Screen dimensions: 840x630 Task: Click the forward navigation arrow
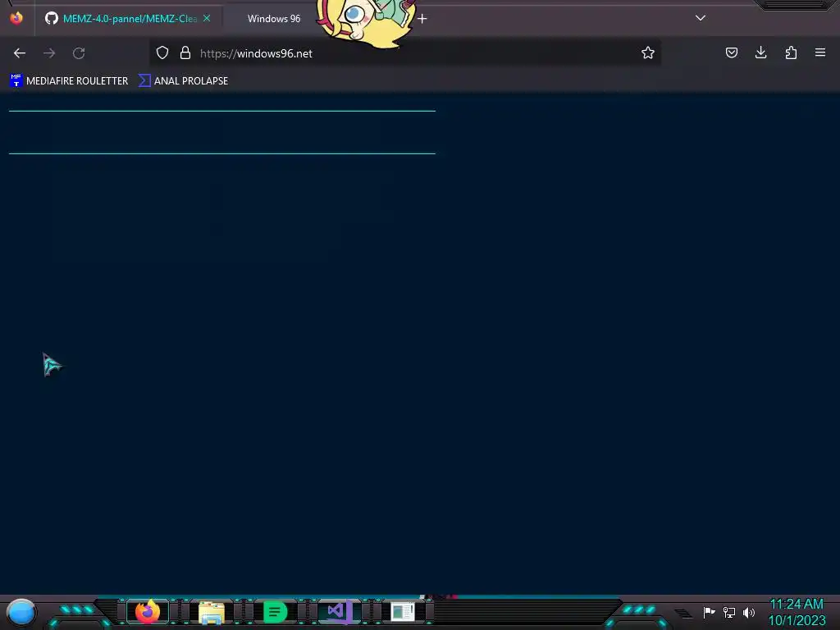click(x=49, y=53)
